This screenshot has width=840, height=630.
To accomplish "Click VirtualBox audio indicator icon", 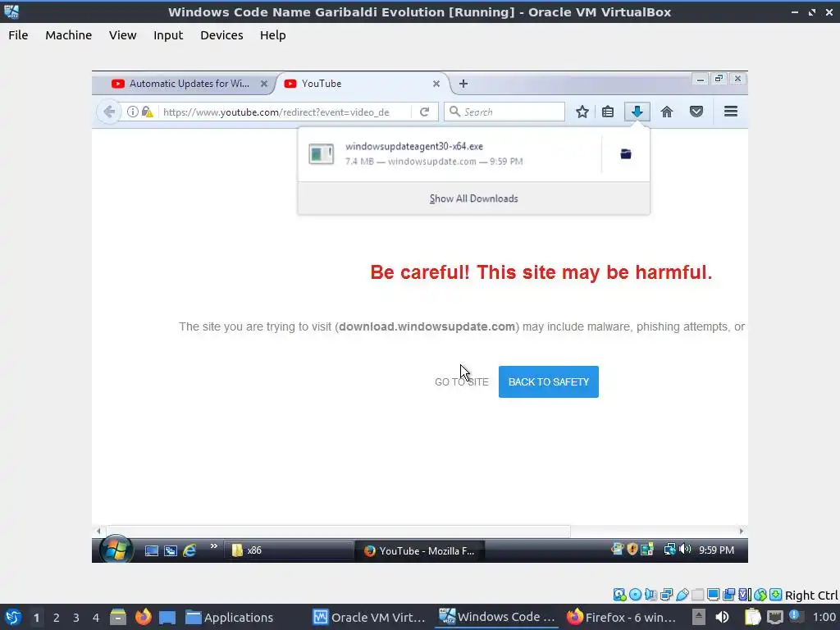I will tap(651, 595).
